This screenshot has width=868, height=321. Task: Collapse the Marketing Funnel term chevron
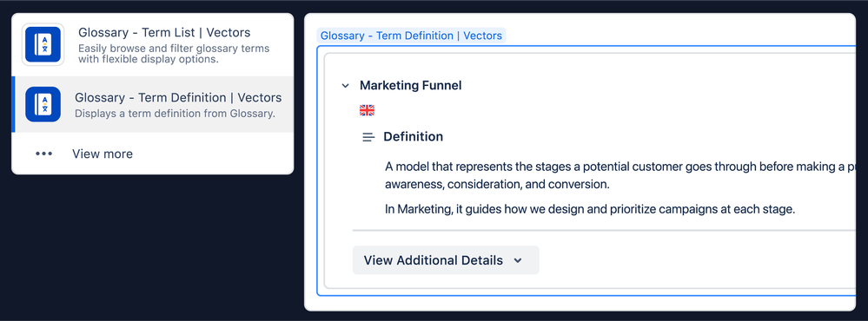pyautogui.click(x=346, y=86)
